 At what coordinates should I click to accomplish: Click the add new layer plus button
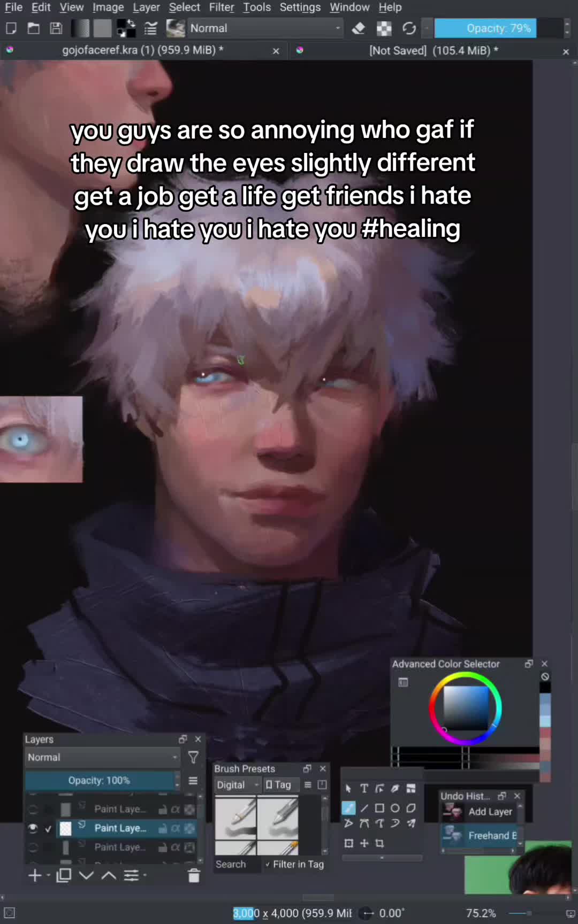(x=35, y=875)
